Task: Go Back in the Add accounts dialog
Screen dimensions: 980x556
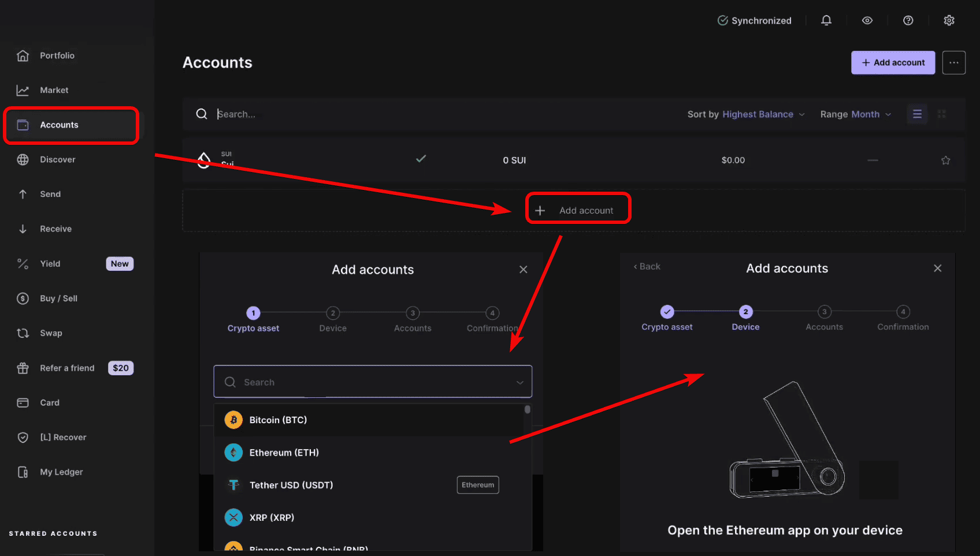Action: (647, 266)
